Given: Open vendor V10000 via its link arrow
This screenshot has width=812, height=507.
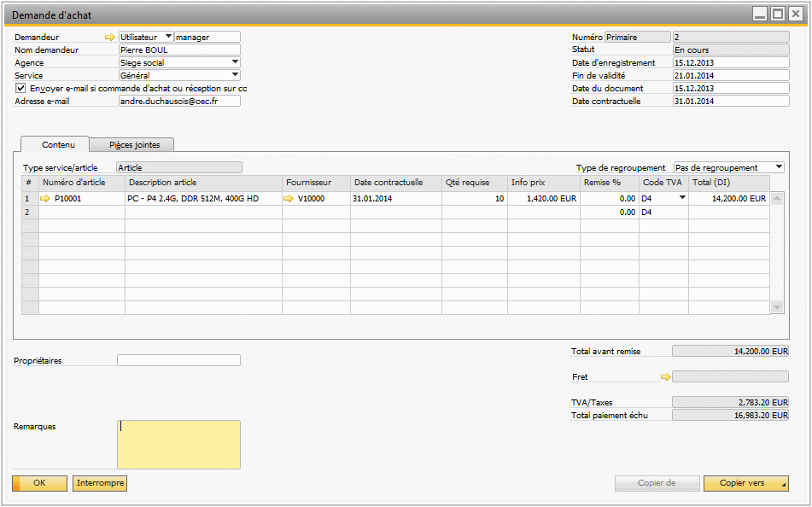Looking at the screenshot, I should click(289, 198).
